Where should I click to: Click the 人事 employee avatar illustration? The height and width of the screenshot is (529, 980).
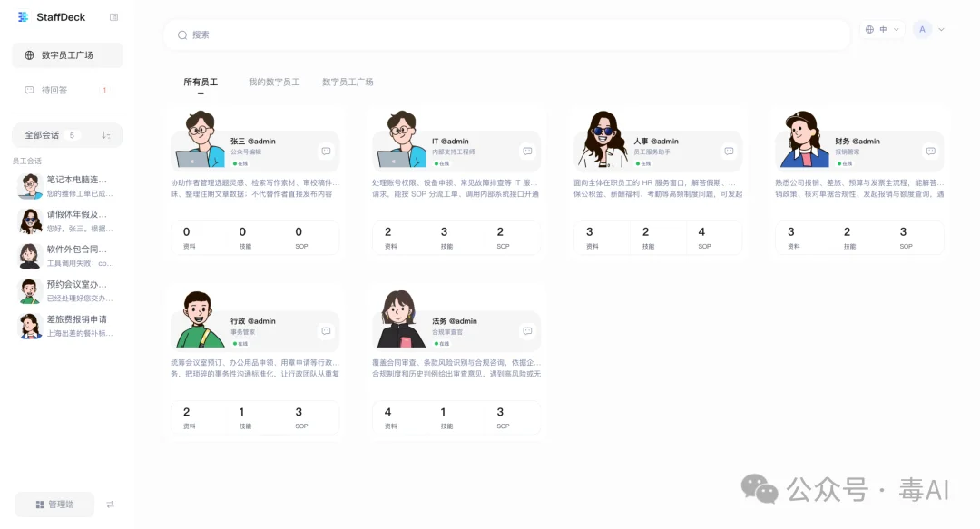pyautogui.click(x=603, y=139)
